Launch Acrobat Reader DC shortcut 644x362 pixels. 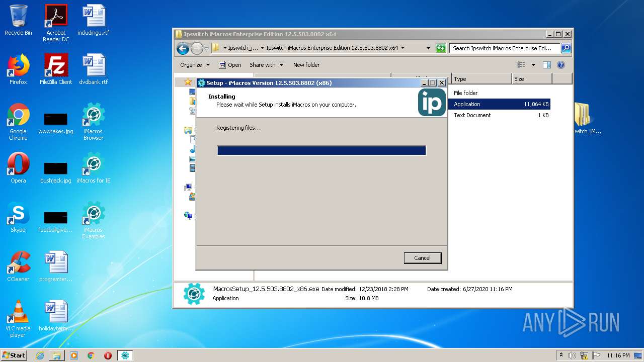coord(56,23)
